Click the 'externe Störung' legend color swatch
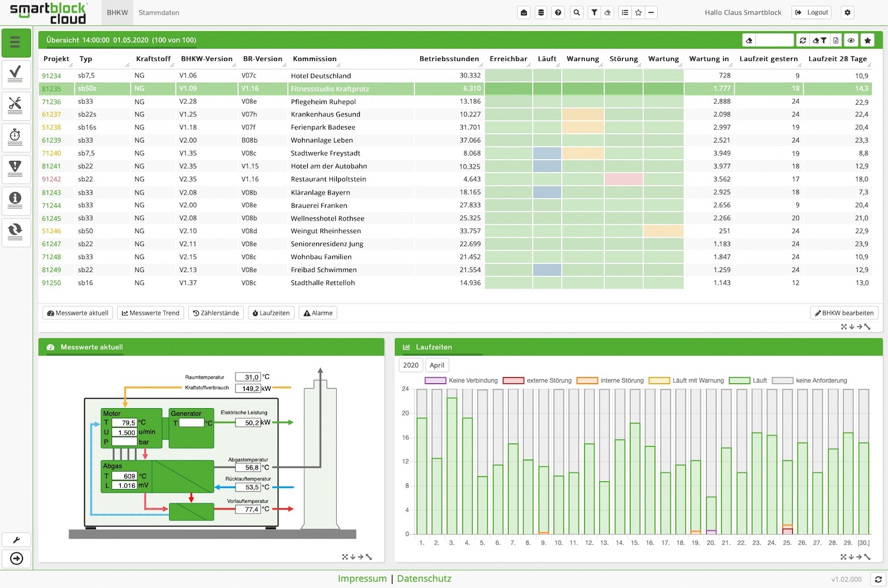 pos(513,380)
